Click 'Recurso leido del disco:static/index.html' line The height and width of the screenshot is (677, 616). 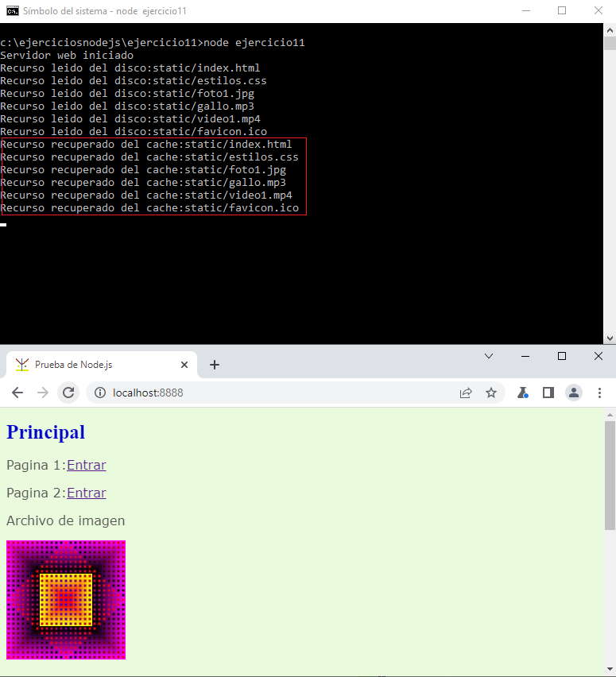130,68
